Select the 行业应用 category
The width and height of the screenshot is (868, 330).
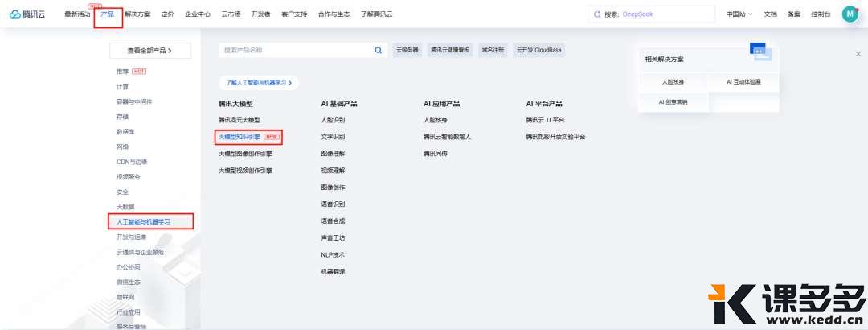click(x=128, y=311)
